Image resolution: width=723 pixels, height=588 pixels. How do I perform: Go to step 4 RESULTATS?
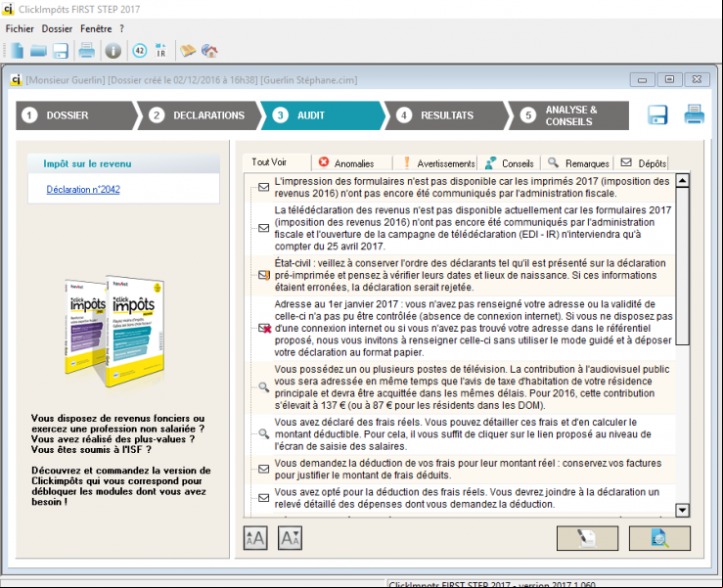point(446,115)
